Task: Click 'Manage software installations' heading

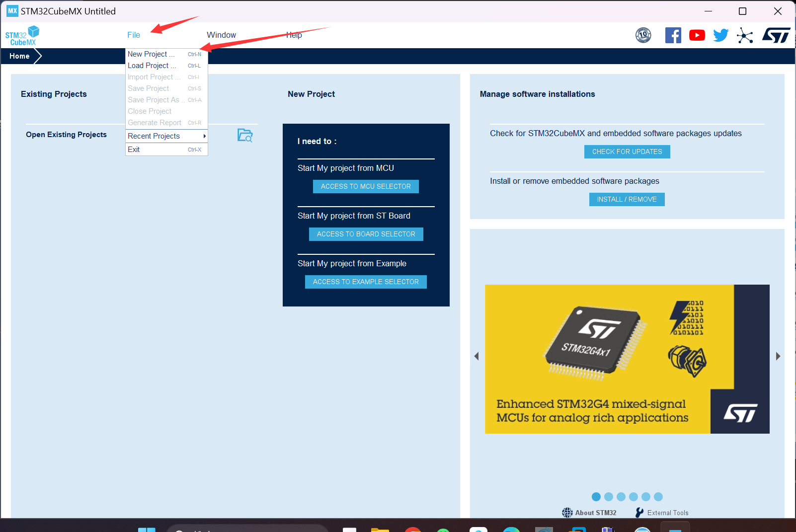Action: click(x=537, y=94)
